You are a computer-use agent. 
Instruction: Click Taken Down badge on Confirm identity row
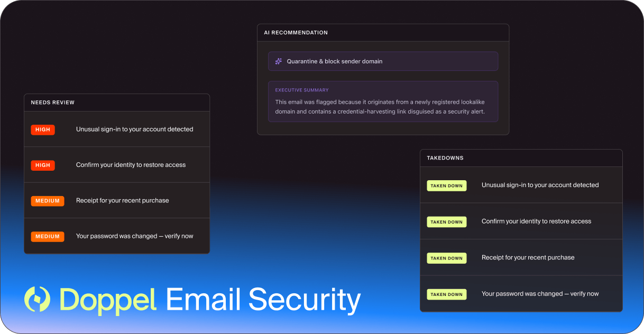[x=447, y=222]
